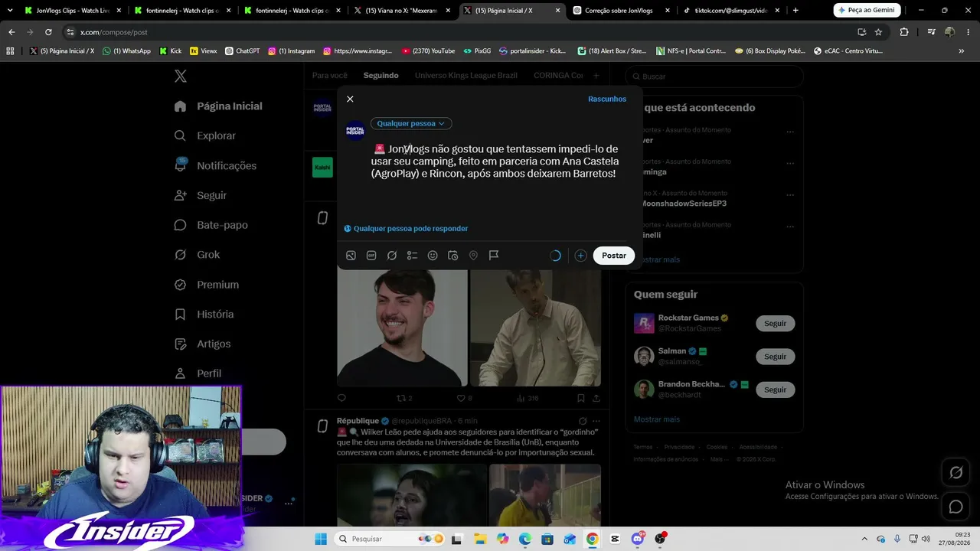Switch to the Correção sobre JonVlogs browser tab

[x=620, y=11]
